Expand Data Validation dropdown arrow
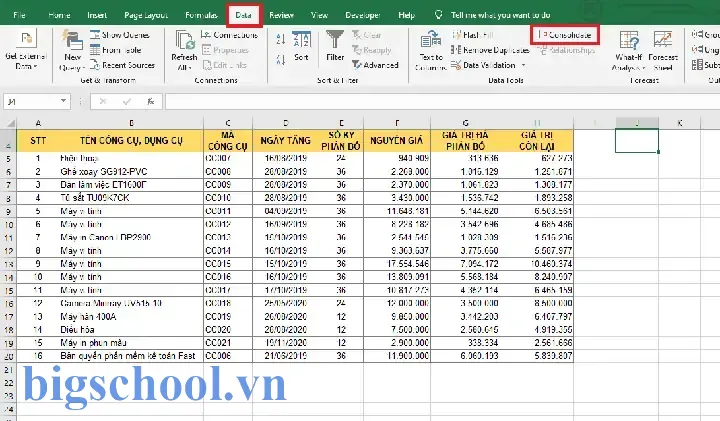 click(523, 65)
